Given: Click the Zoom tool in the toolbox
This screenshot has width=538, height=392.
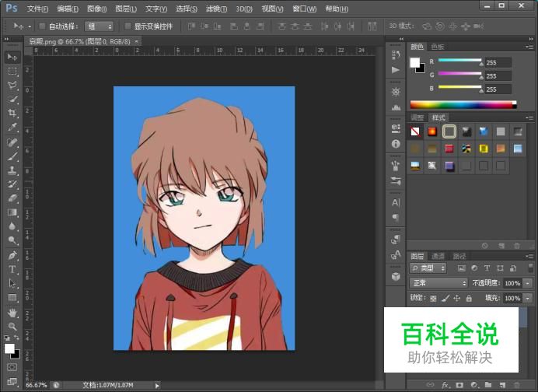Looking at the screenshot, I should 12,327.
